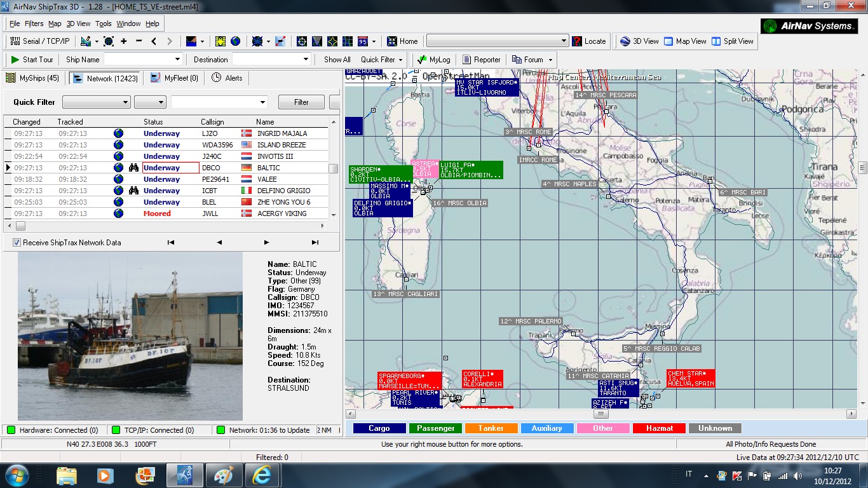
Task: Open the location dropdown beside Home
Action: (564, 41)
